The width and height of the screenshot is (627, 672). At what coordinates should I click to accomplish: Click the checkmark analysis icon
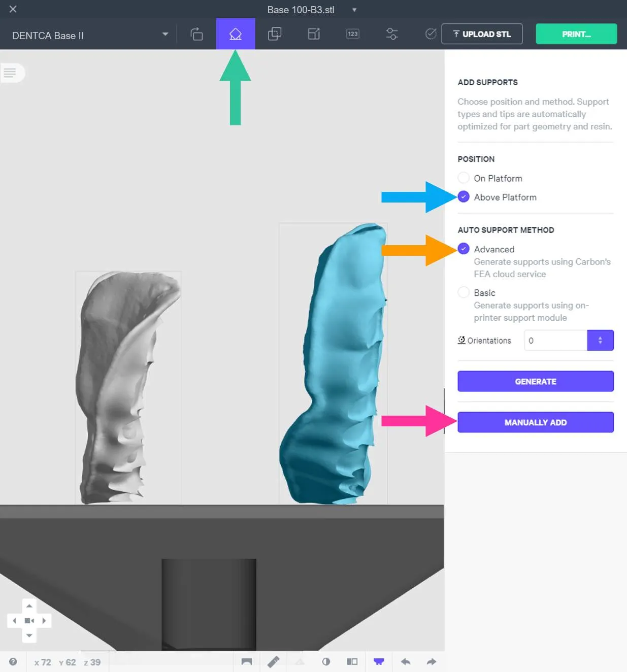tap(431, 34)
